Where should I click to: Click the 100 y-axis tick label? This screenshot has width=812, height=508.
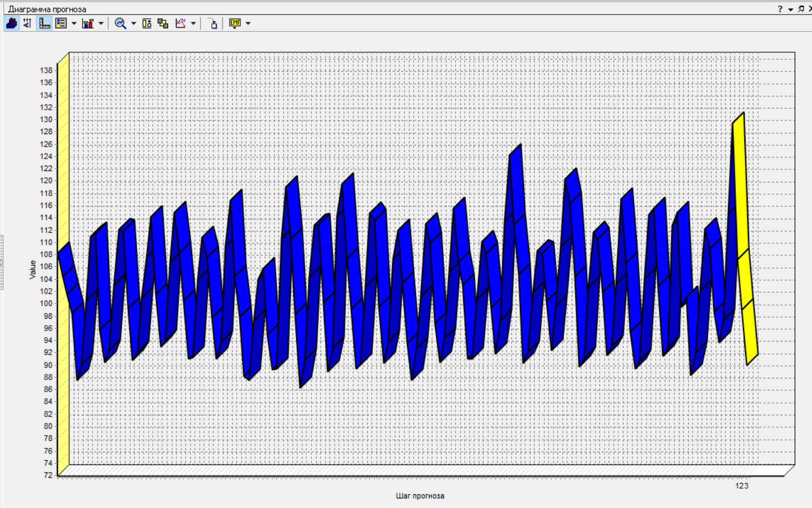tap(46, 303)
